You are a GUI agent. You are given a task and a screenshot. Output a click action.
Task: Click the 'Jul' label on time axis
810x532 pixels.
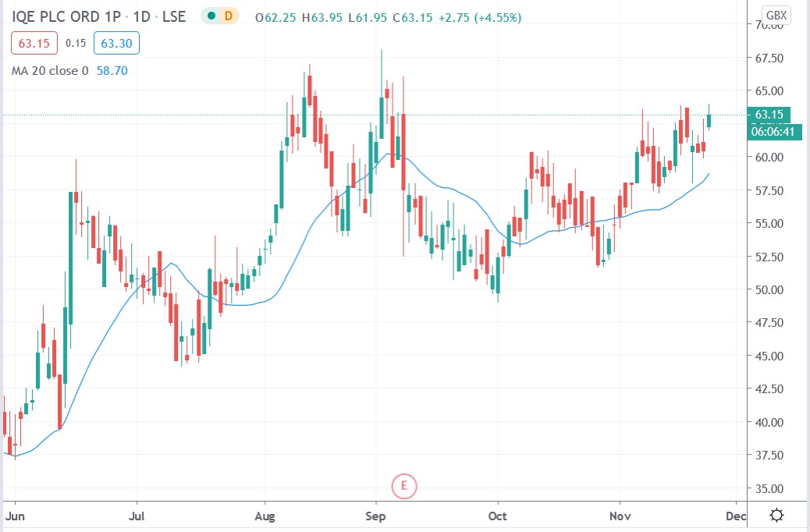click(137, 516)
